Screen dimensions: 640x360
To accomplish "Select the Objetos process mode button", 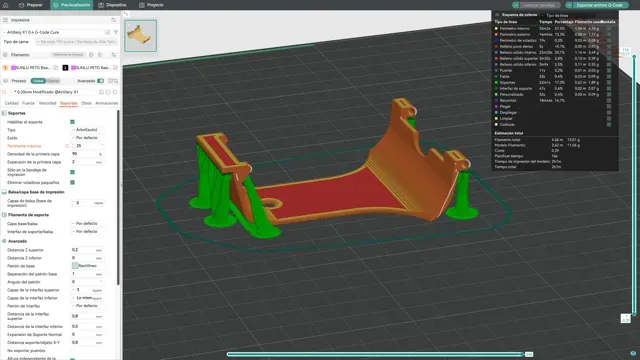I will pos(53,81).
